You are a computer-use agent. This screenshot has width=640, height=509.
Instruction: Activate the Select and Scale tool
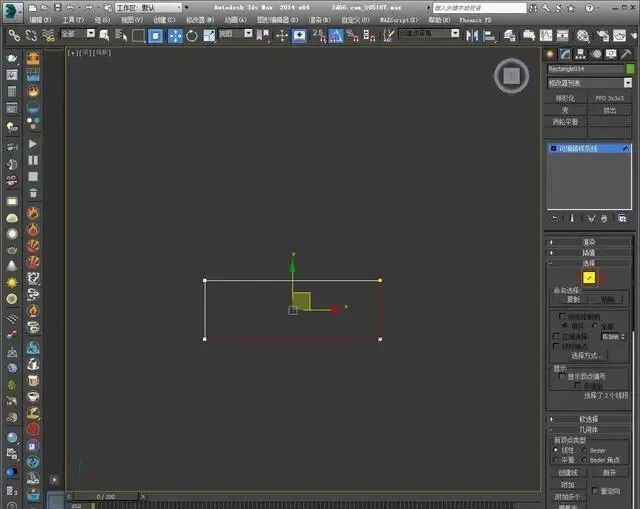click(209, 36)
